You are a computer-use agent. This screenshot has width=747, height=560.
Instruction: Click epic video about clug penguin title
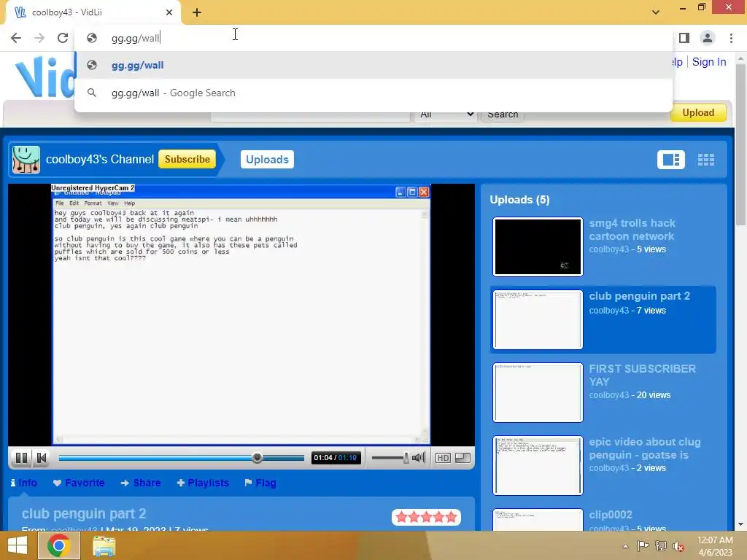[645, 448]
